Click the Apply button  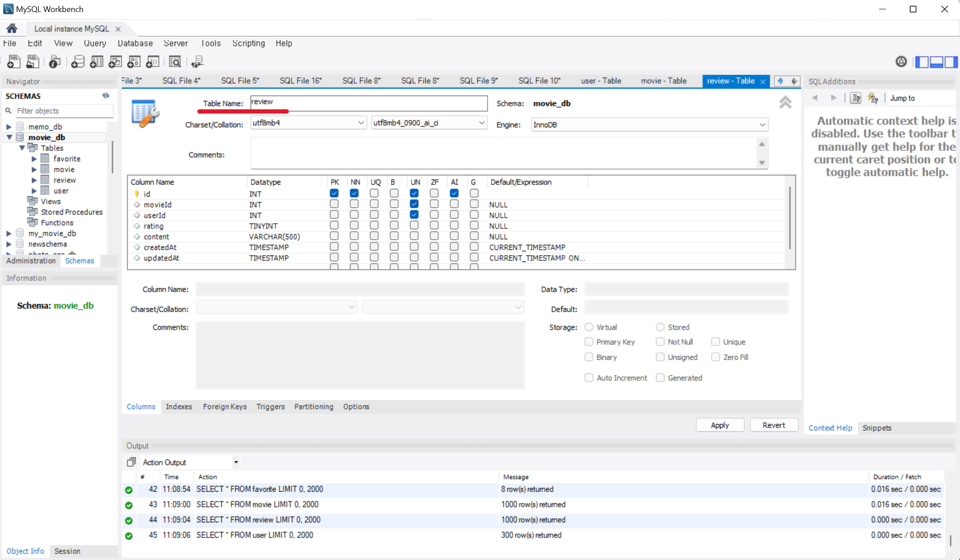[720, 425]
